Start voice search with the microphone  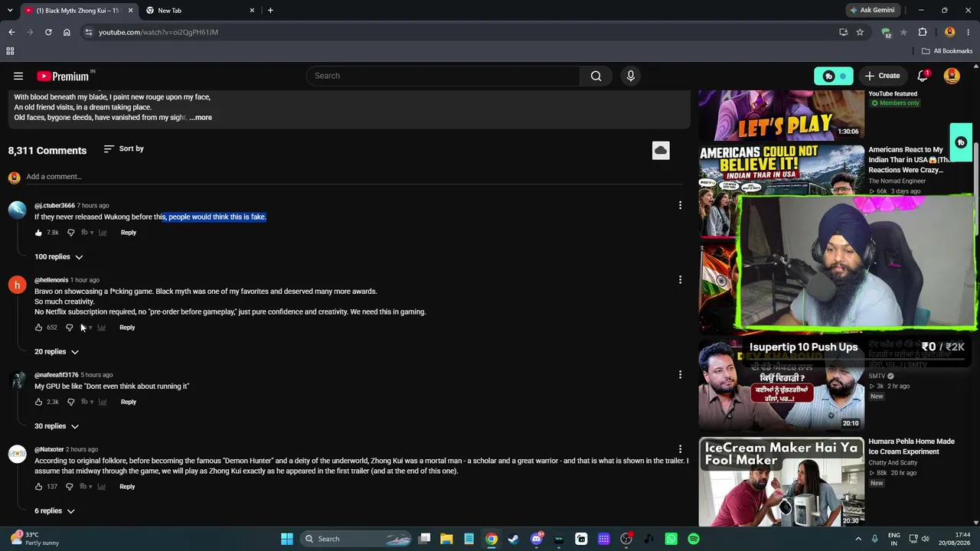click(x=631, y=76)
